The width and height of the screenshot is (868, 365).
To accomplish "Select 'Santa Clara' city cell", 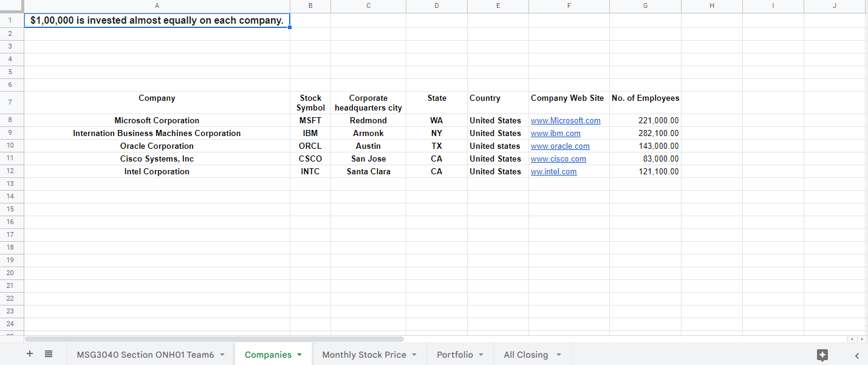I will [368, 171].
